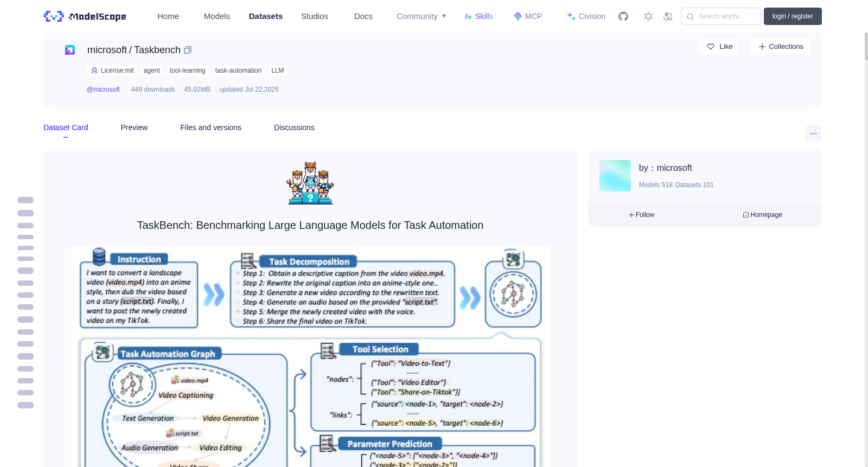
Task: Open the Models nav item
Action: click(217, 16)
